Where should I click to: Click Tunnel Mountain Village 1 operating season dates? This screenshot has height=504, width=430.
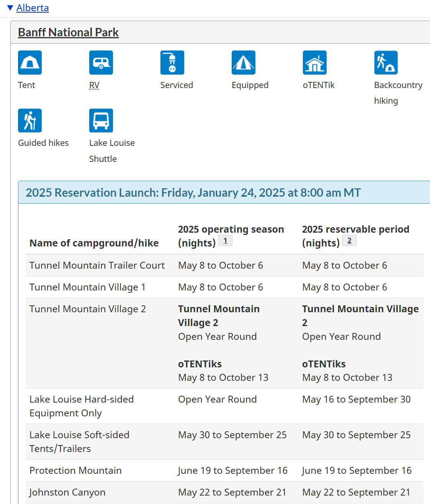pos(221,287)
